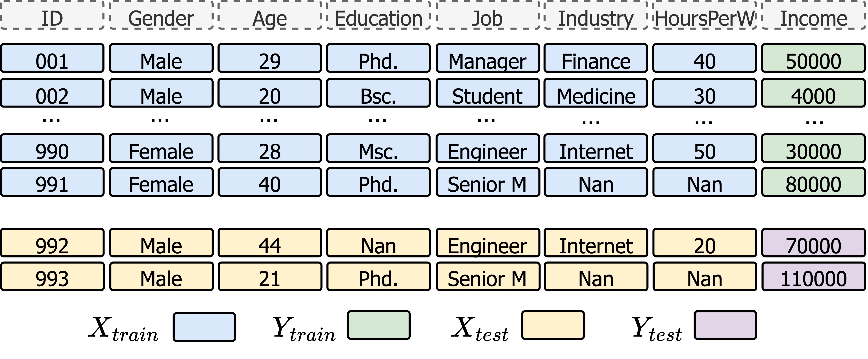Select the income cell showing 4000
This screenshot has width=868, height=359.
[x=813, y=93]
